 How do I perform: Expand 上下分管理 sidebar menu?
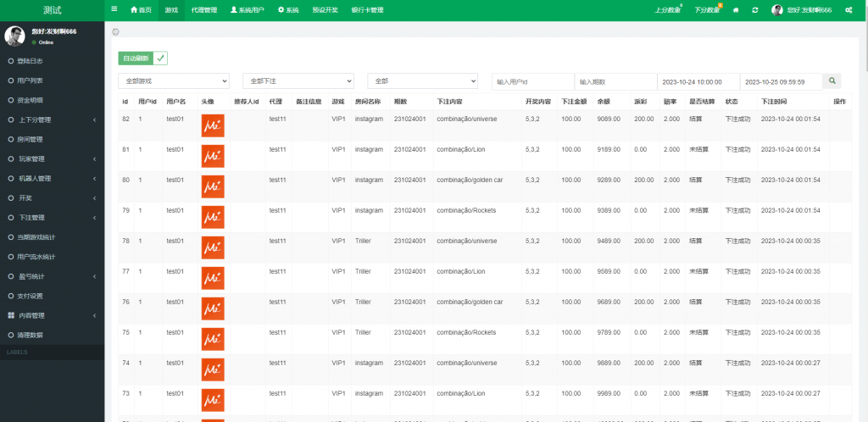tap(51, 119)
